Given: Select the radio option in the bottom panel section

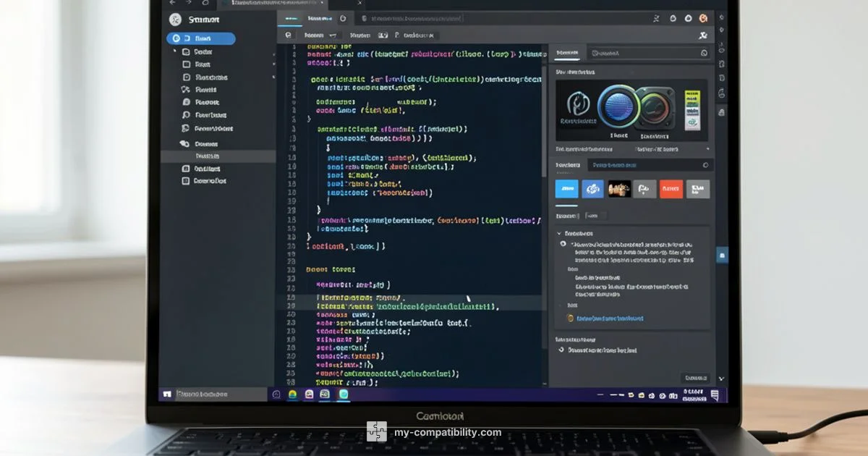Looking at the screenshot, I should coord(562,350).
